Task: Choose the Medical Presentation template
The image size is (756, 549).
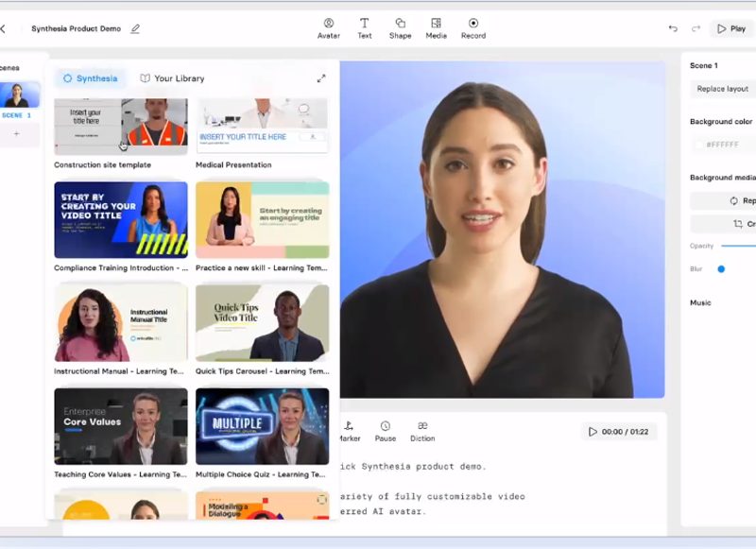Action: (263, 127)
